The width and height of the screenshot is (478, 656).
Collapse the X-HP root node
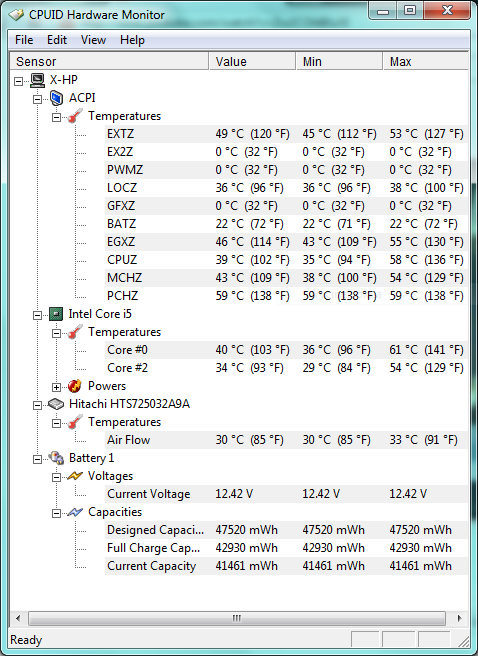tap(18, 81)
